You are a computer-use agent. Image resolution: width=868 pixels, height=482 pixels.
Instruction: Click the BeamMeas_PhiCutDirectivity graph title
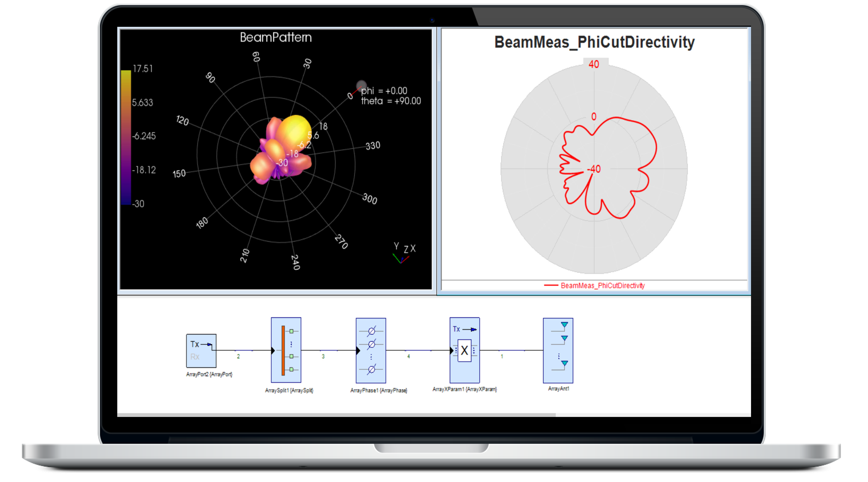coord(594,42)
